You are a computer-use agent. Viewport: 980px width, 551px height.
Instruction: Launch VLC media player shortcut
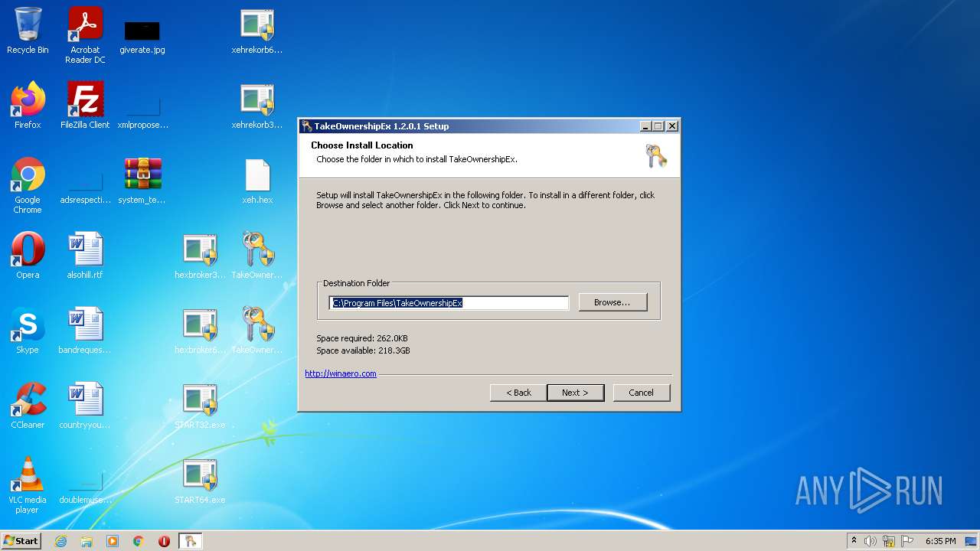tap(28, 485)
